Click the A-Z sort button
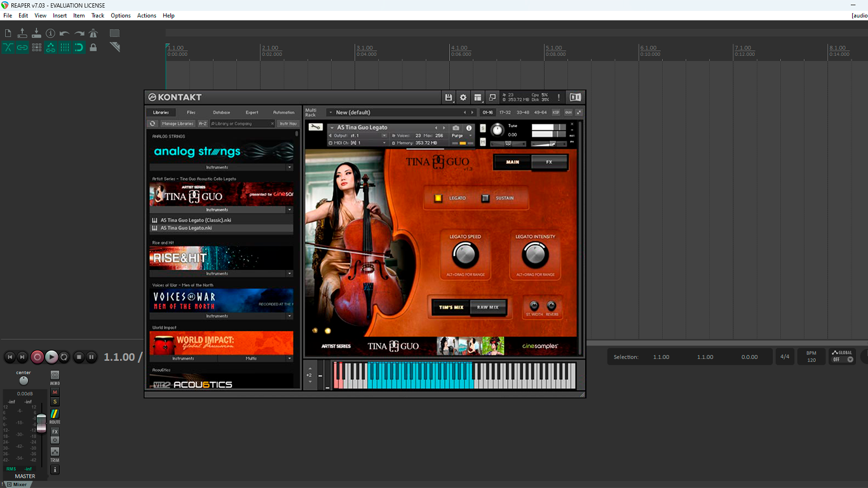The image size is (868, 488). [x=203, y=123]
